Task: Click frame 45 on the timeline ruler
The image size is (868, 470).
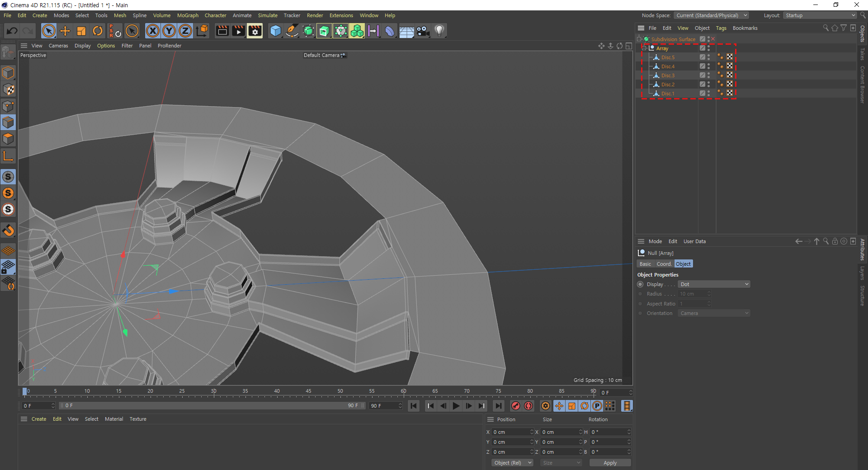Action: click(308, 391)
